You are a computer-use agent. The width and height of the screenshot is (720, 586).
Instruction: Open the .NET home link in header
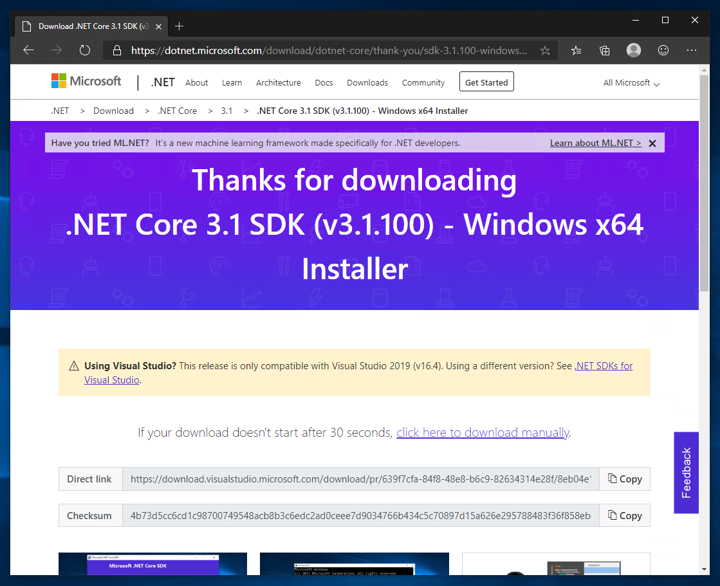(x=163, y=82)
